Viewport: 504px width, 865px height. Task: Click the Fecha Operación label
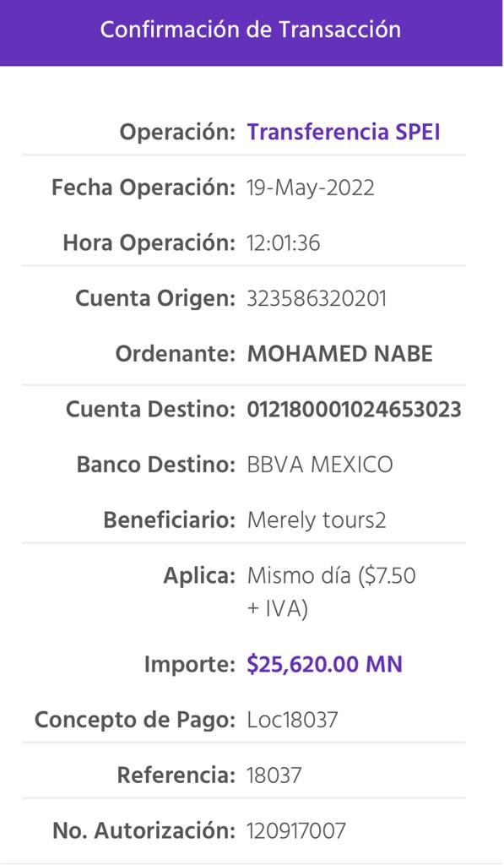click(x=144, y=188)
